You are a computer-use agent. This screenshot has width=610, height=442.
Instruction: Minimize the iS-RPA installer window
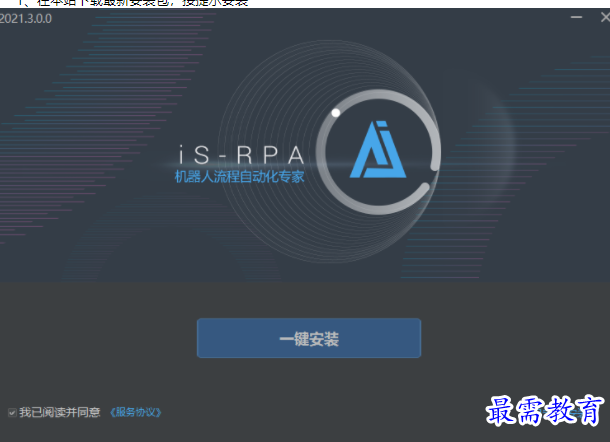576,17
